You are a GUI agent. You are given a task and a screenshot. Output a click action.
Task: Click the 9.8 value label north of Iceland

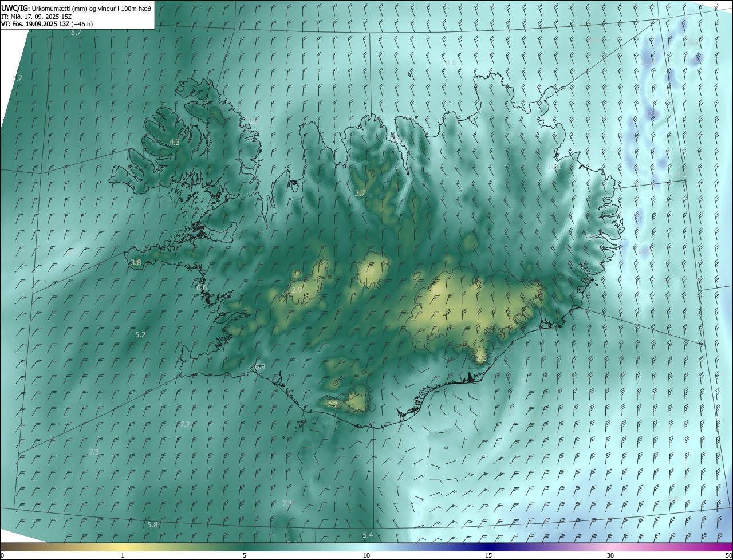[x=451, y=62]
